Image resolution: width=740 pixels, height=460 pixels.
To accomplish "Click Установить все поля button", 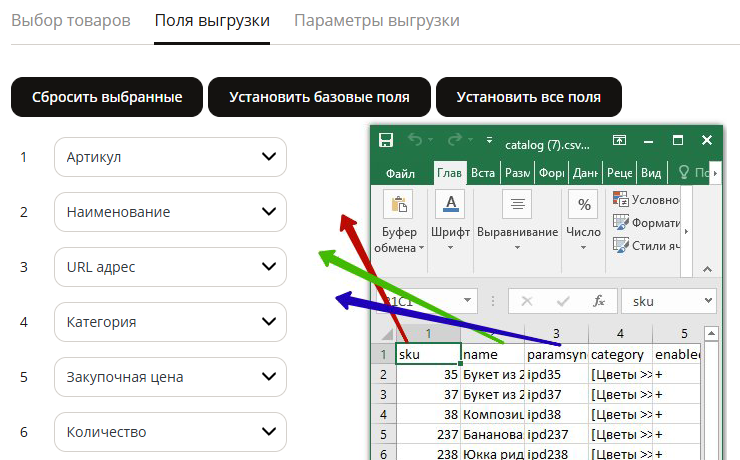I will tap(529, 97).
